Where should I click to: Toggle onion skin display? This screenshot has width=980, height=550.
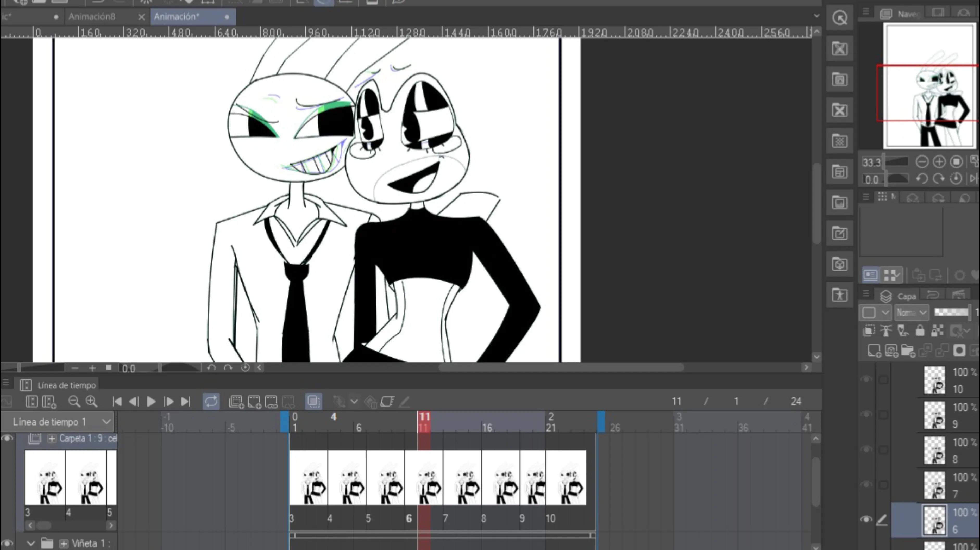[313, 401]
